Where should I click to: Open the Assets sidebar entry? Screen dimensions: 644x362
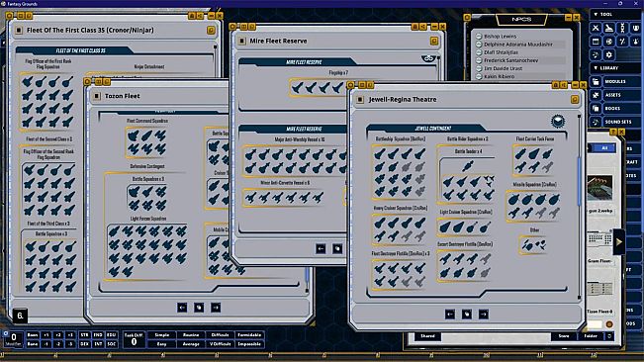[x=622, y=95]
